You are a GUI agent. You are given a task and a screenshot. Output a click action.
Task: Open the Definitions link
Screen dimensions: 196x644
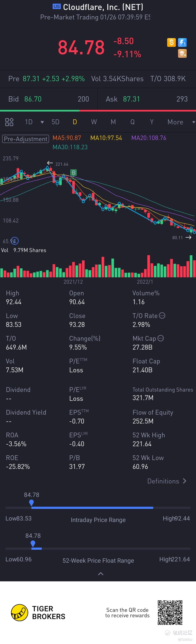tap(167, 481)
